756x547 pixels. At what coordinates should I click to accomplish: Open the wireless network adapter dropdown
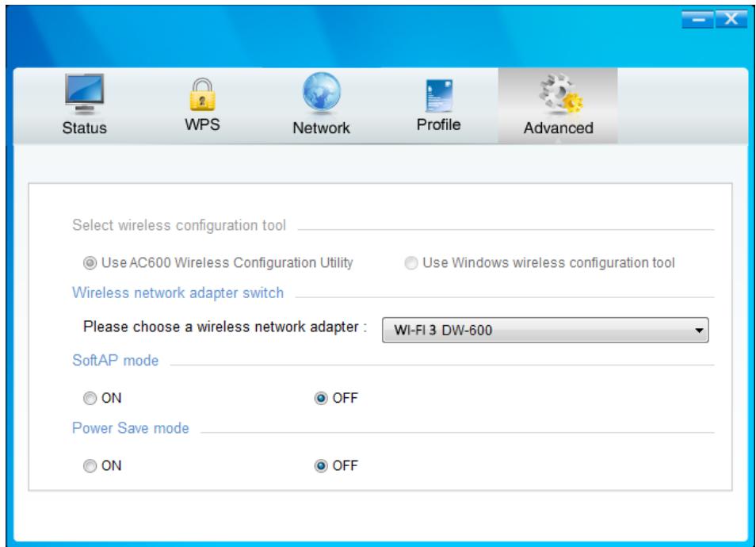(545, 330)
